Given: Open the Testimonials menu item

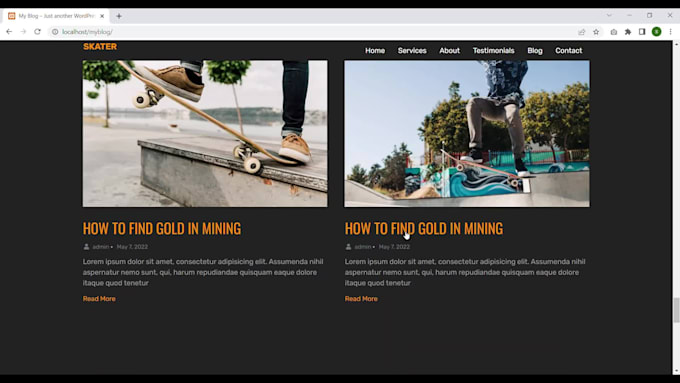Looking at the screenshot, I should tap(494, 51).
